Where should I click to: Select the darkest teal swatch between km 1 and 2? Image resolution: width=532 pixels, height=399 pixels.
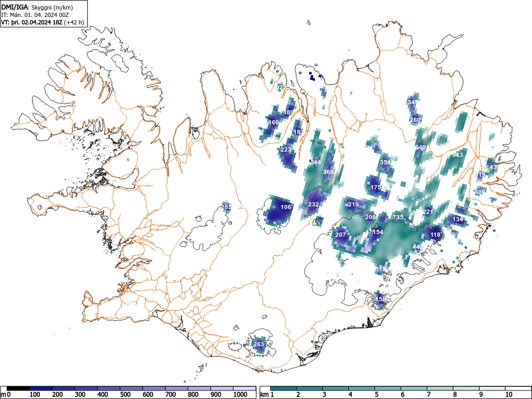284,388
